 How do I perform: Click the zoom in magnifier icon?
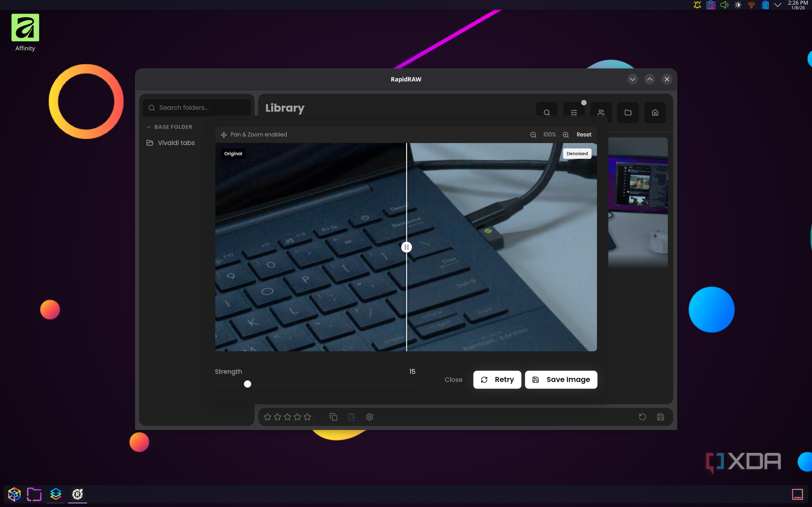tap(566, 135)
